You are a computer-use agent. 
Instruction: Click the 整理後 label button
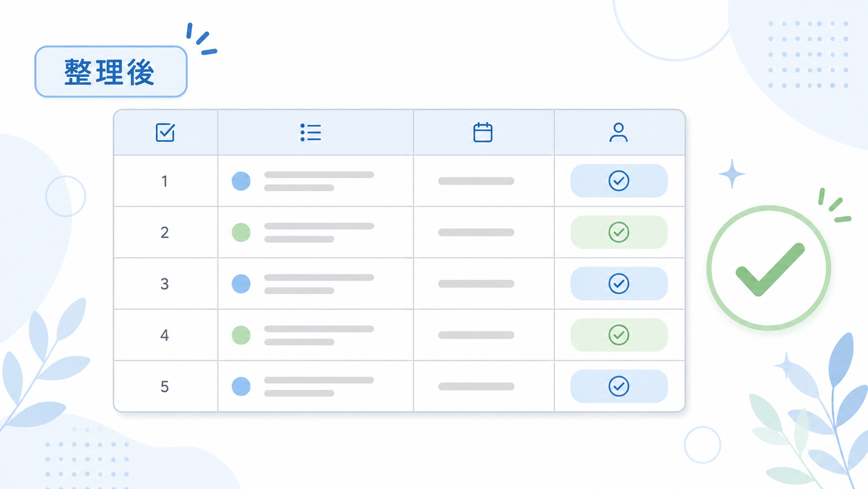point(111,72)
